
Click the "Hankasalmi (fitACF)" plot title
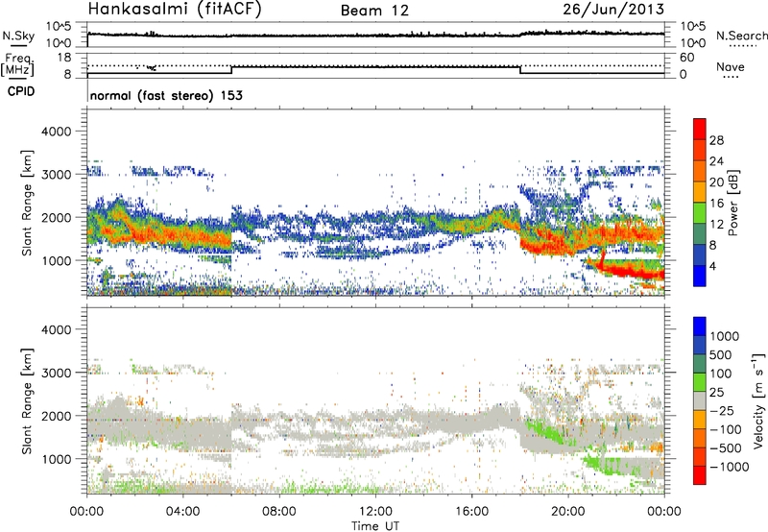click(x=175, y=10)
